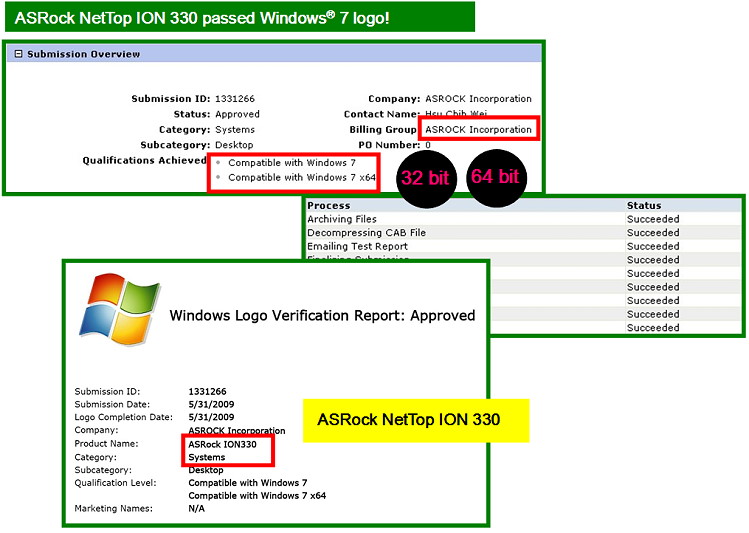Click the Archiving Files process row
The height and width of the screenshot is (533, 749).
(x=342, y=219)
